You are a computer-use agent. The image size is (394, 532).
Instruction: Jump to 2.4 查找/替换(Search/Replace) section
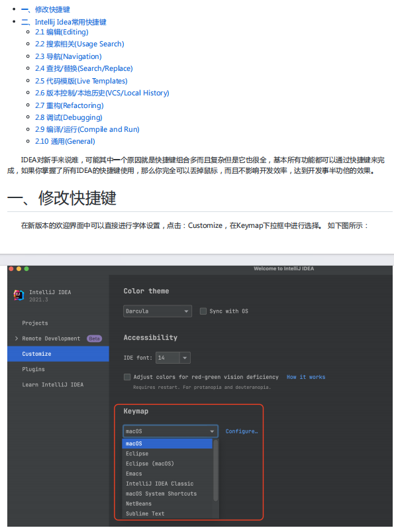(x=84, y=68)
